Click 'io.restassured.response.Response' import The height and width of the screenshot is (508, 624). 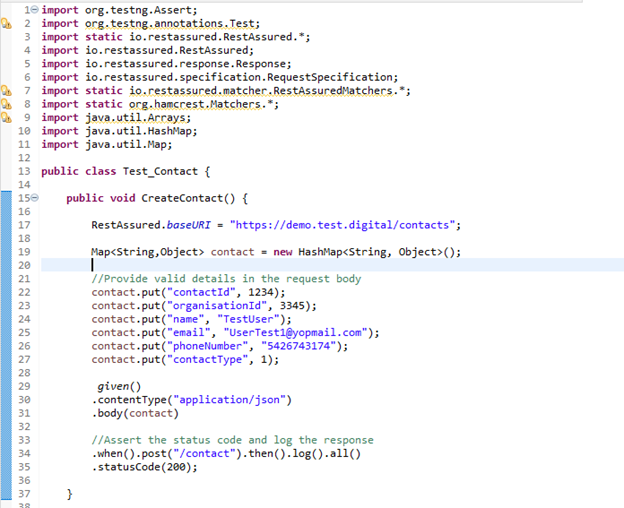pos(185,64)
